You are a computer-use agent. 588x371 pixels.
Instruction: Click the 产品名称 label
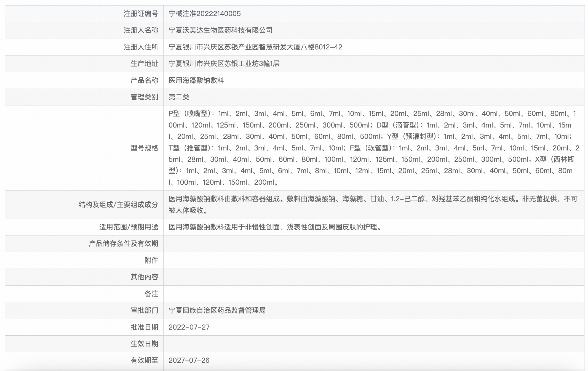tap(144, 81)
